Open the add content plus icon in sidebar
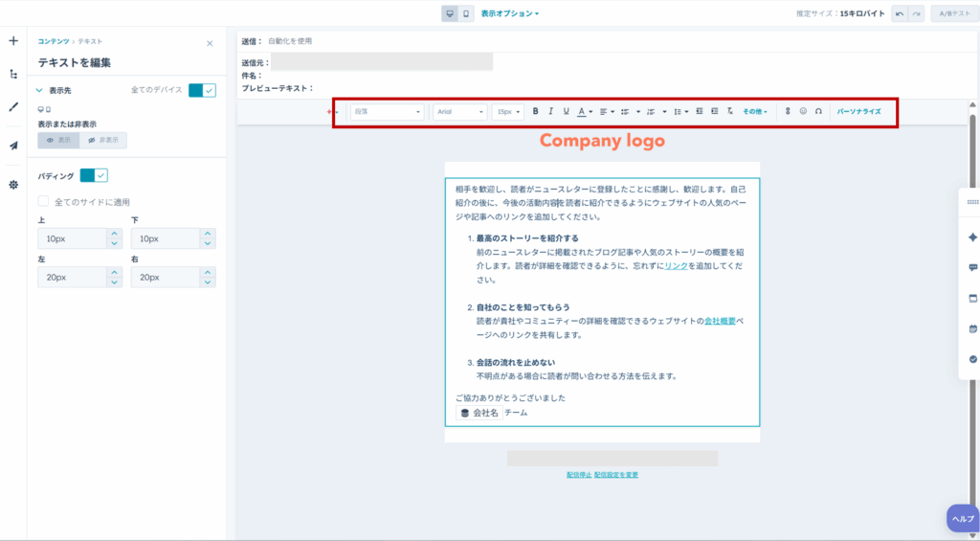Viewport: 980px width, 541px height. click(x=13, y=41)
